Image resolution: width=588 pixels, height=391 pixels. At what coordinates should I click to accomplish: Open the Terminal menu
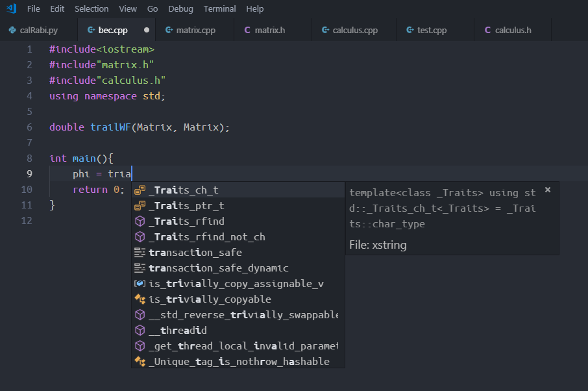coord(219,8)
